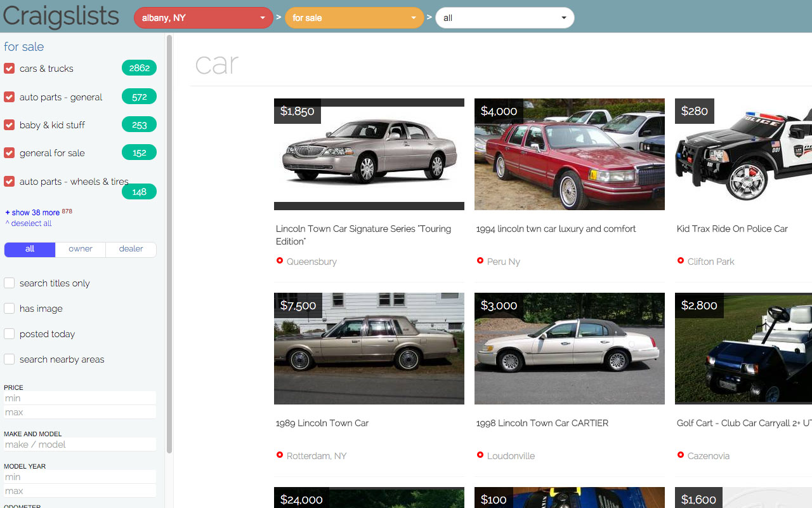This screenshot has height=508, width=812.
Task: Click the Queensbury location marker icon
Action: tap(279, 260)
